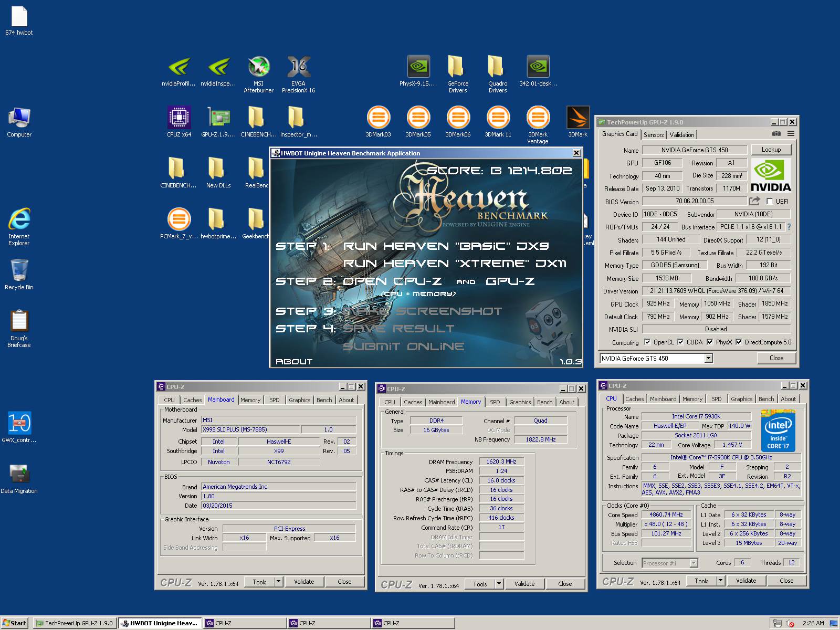The image size is (840, 630).
Task: Open the nvidiaProfileInspector shortcut
Action: 178,71
